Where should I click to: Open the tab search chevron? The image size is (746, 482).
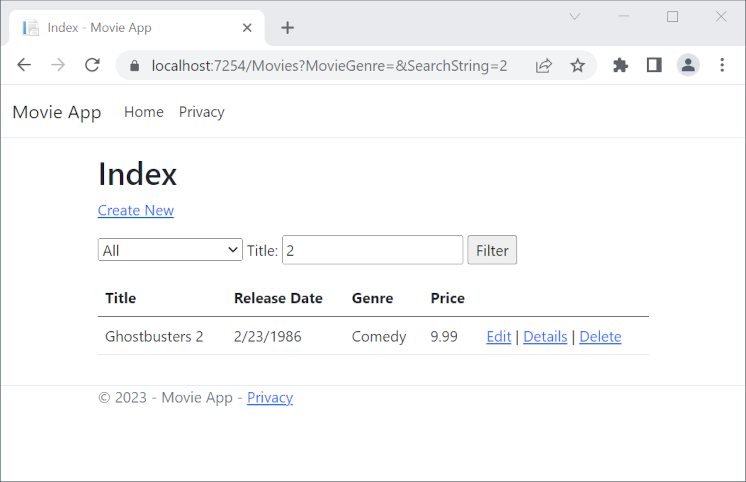tap(575, 17)
